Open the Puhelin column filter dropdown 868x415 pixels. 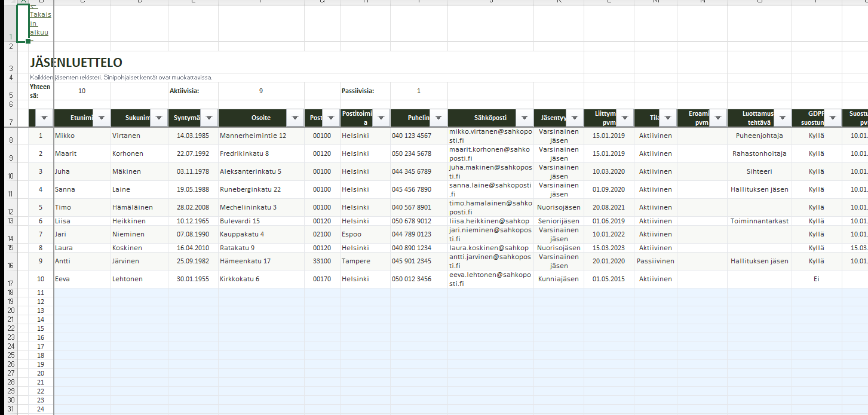click(x=438, y=118)
